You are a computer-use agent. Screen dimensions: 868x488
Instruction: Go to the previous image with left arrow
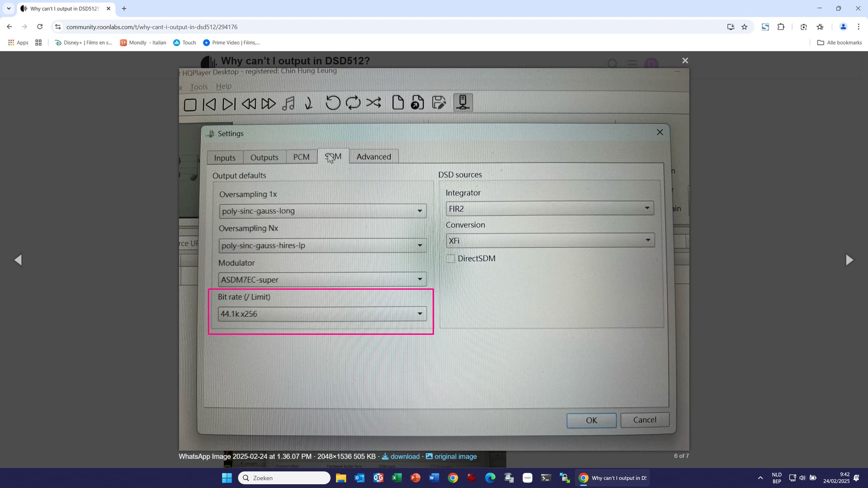[x=18, y=260]
